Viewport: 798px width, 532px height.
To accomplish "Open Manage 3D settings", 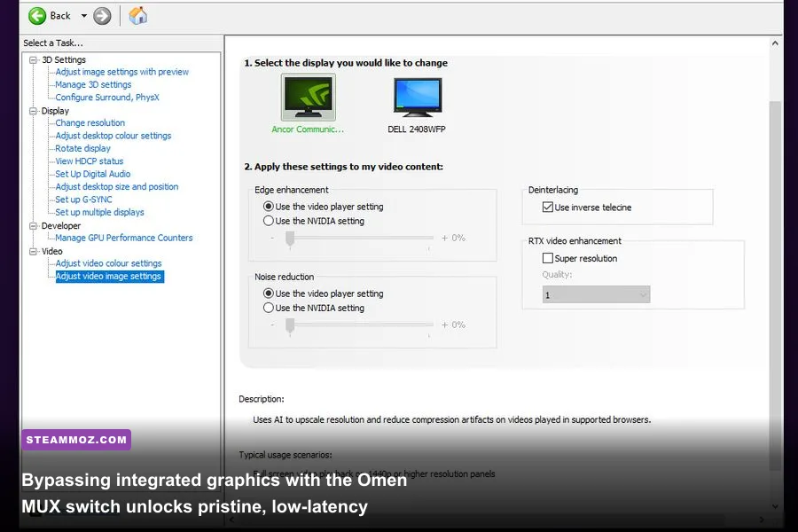I will (x=93, y=85).
